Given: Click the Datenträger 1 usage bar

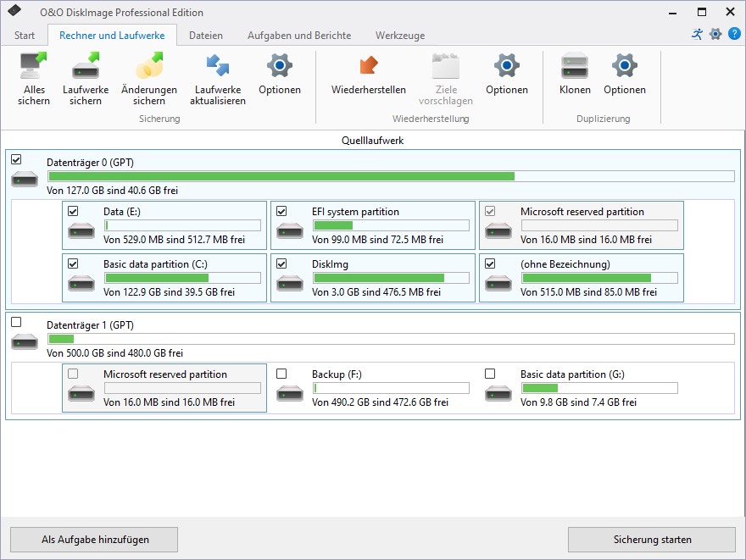Looking at the screenshot, I should pos(391,339).
